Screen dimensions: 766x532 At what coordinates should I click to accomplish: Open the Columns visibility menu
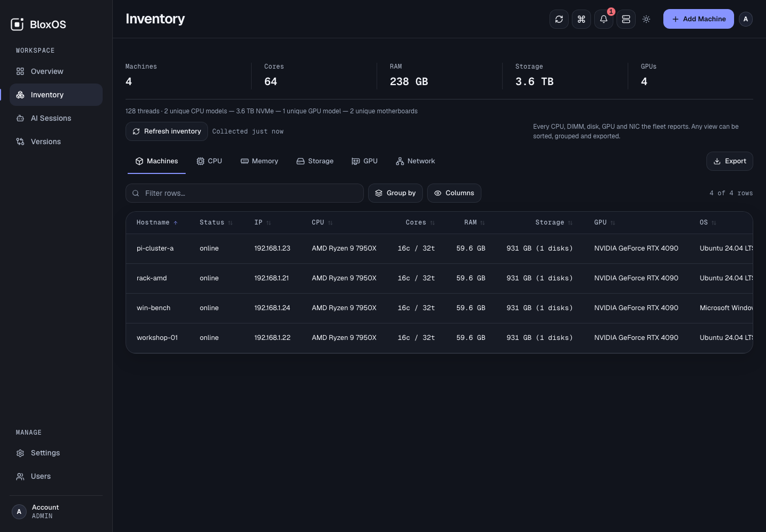(454, 193)
